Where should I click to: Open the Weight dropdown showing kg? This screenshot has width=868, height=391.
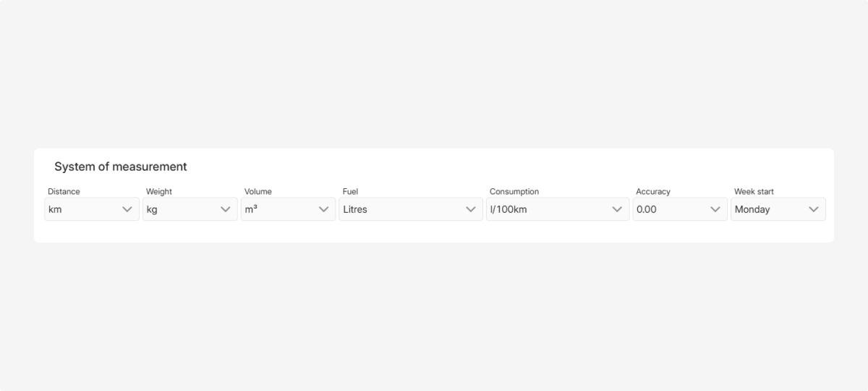click(178, 209)
